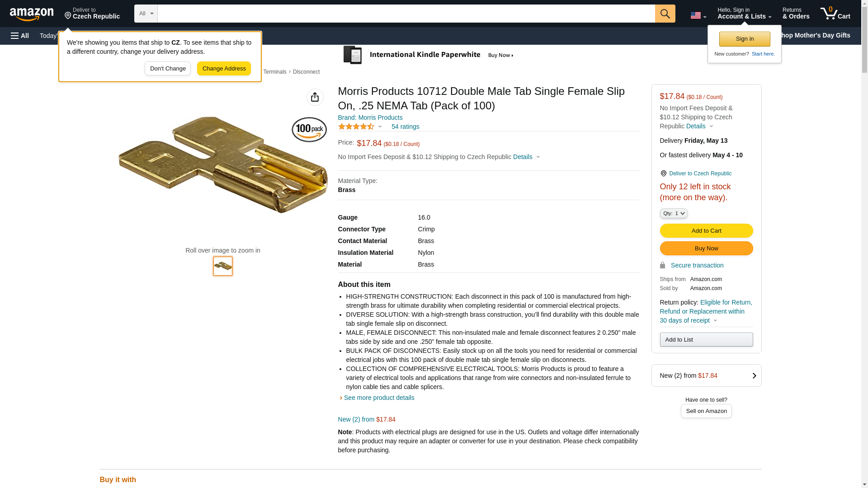Image resolution: width=868 pixels, height=488 pixels.
Task: Open Returns & Orders
Action: coord(796,14)
